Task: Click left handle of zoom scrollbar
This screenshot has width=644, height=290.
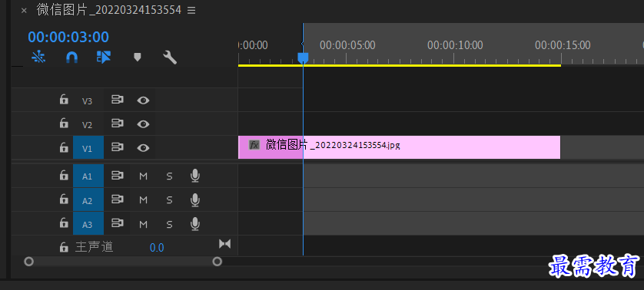Action: [28, 262]
